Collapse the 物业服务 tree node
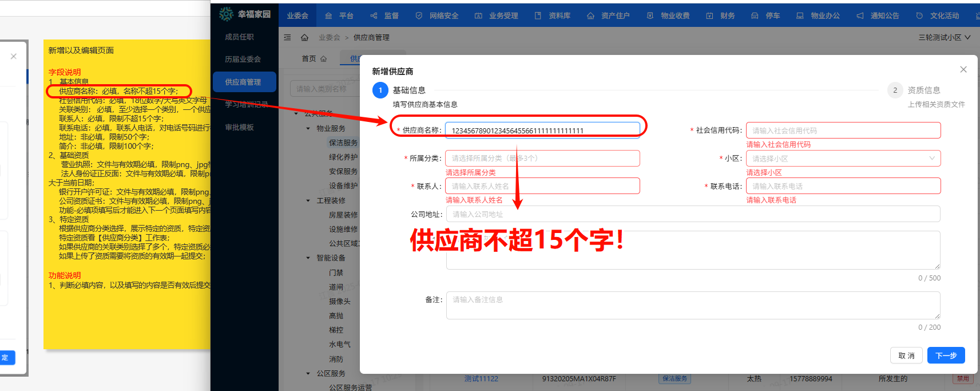 pyautogui.click(x=308, y=128)
